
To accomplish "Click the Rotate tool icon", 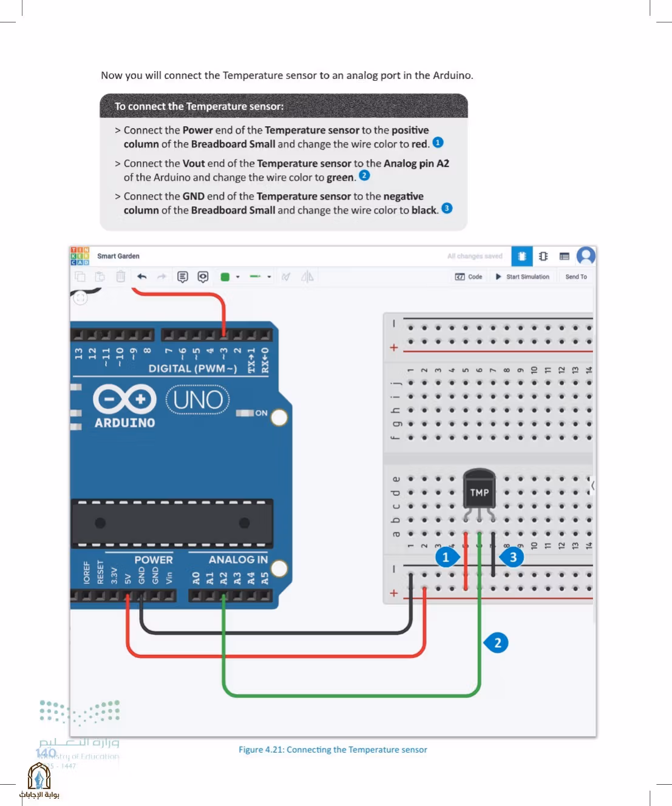I will pyautogui.click(x=286, y=277).
